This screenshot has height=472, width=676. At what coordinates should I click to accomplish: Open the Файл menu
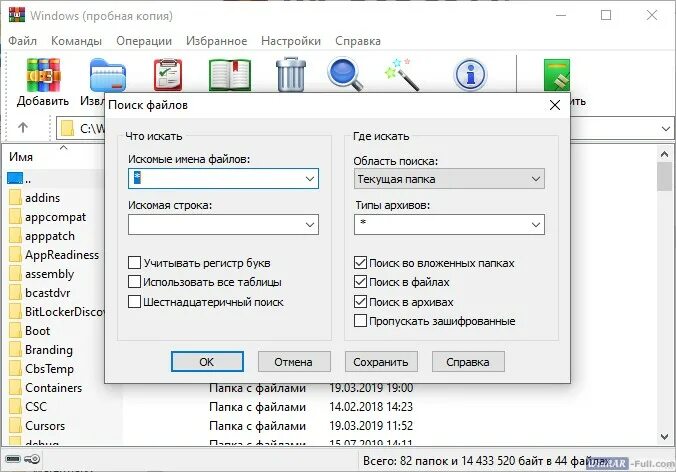pyautogui.click(x=22, y=41)
